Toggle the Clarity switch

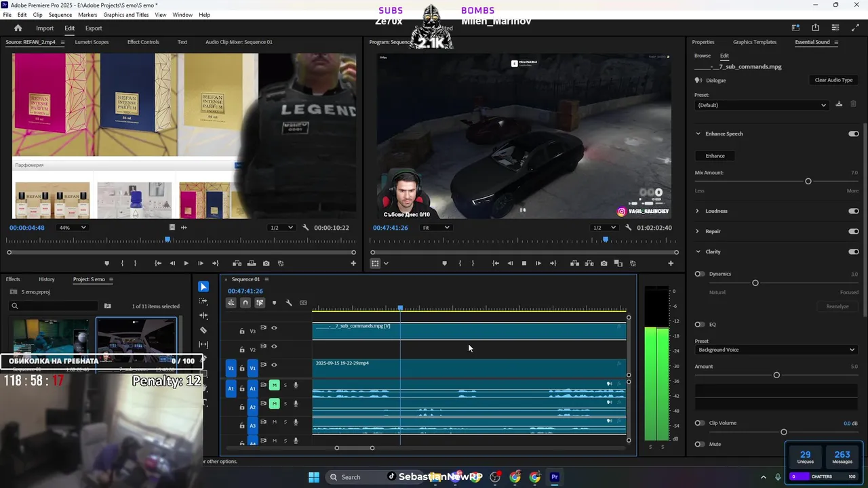[853, 251]
